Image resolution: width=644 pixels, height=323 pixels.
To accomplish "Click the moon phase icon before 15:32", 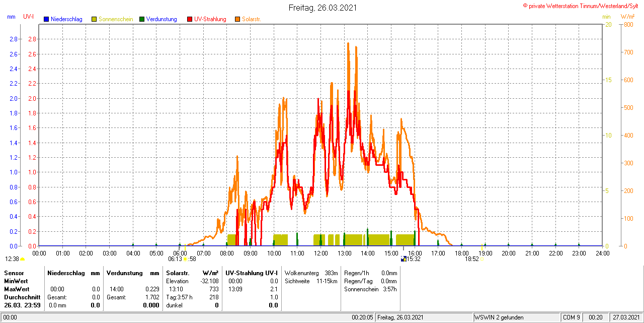I will pyautogui.click(x=404, y=259).
